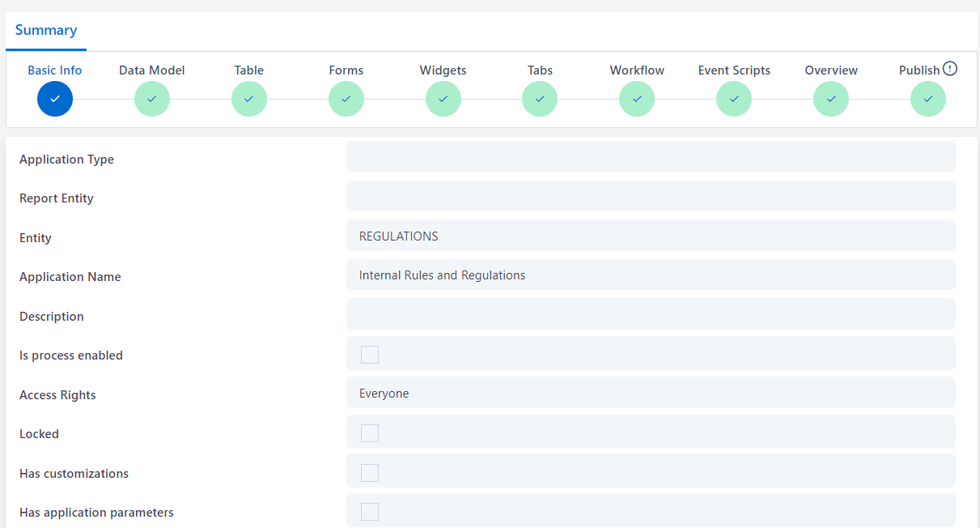Switch to the Summary tab
Screen dimensions: 980x528
coord(46,31)
